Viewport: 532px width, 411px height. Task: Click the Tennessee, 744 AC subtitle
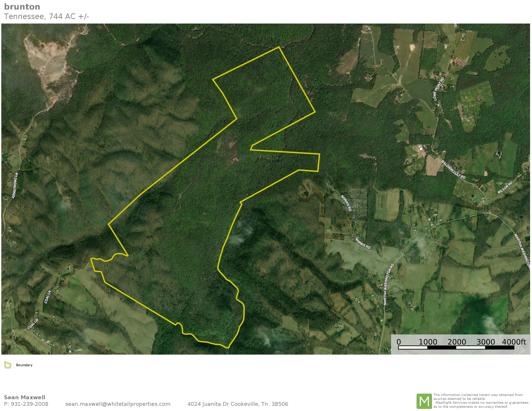point(47,16)
